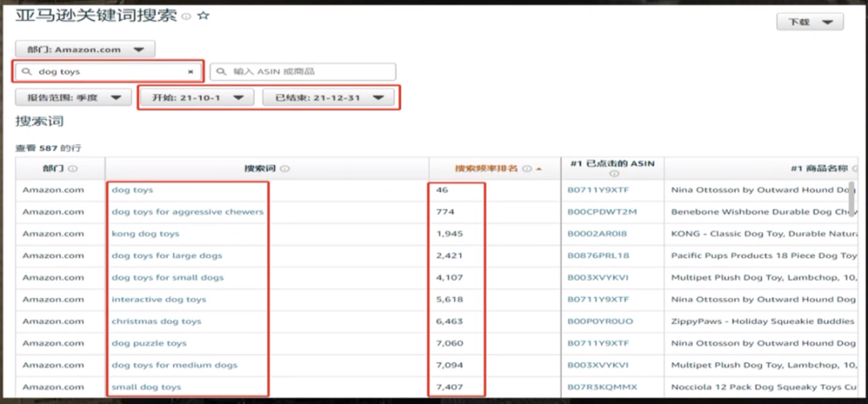Click the 搜索词 column header

267,169
